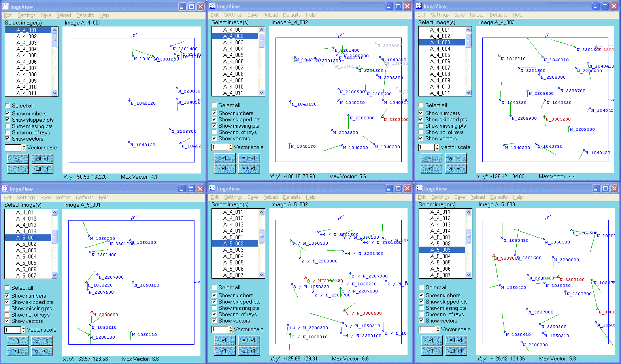This screenshot has width=621, height=364.
Task: Select A_4_010 in A_4_003 window list
Action: point(442,87)
